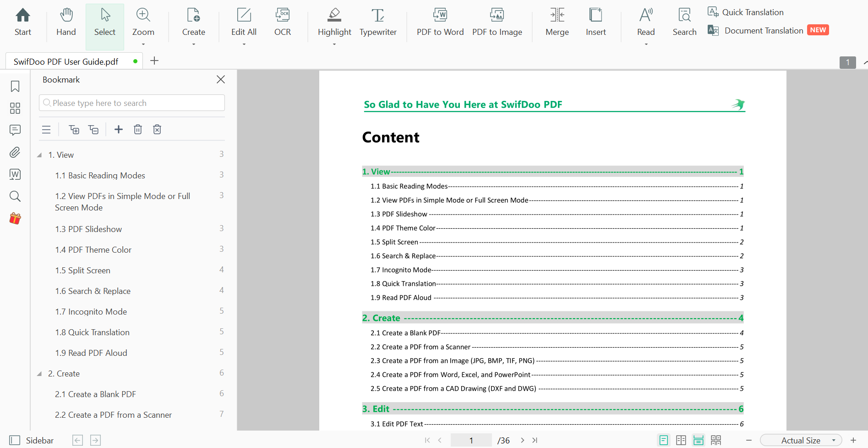This screenshot has width=868, height=448.
Task: Jump to the last page
Action: coord(535,440)
